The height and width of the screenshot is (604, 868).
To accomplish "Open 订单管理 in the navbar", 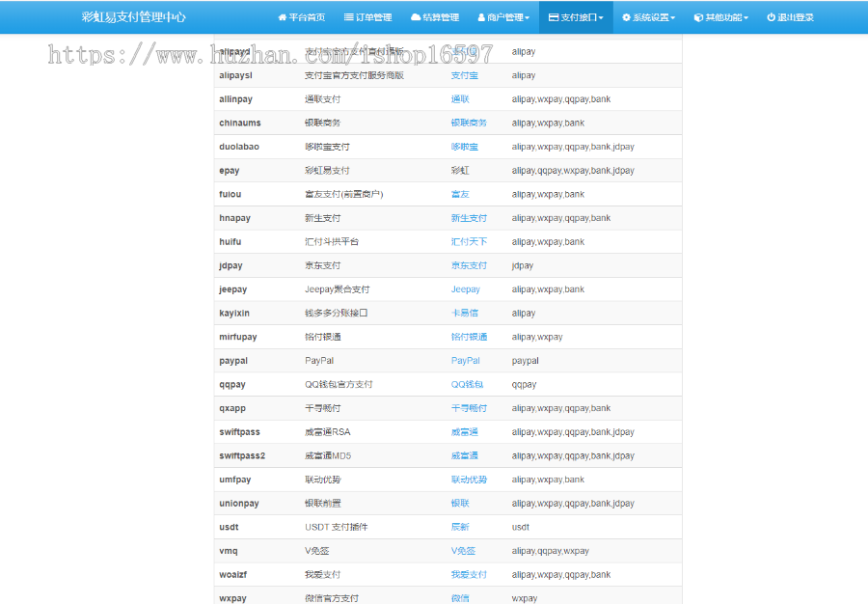I will click(367, 17).
